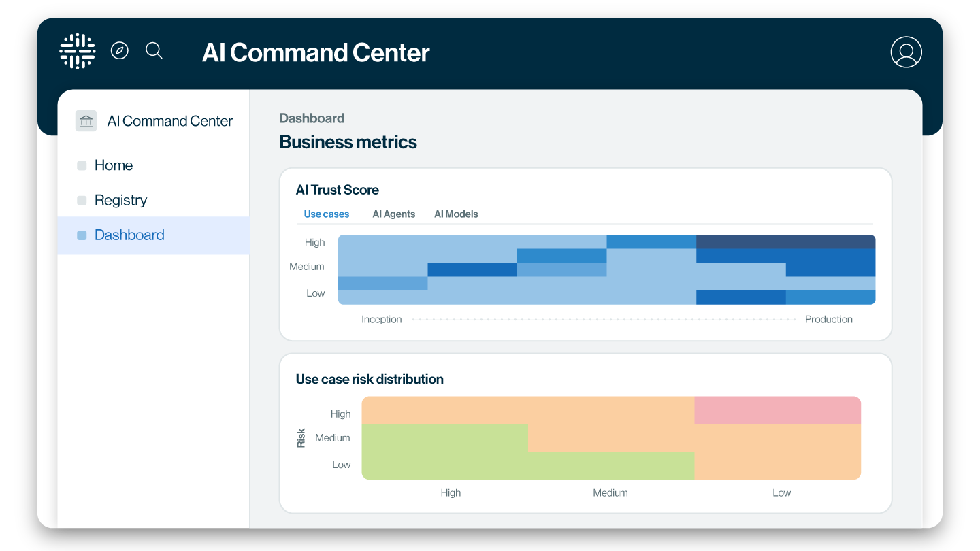Click the Business metrics heading
The image size is (980, 551).
coord(348,142)
